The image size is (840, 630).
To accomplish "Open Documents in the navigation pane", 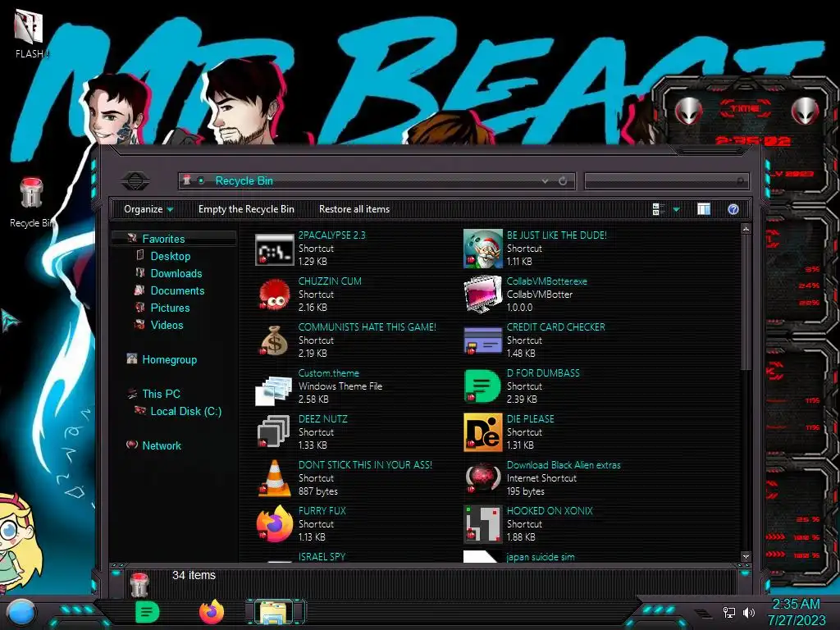I will click(177, 290).
